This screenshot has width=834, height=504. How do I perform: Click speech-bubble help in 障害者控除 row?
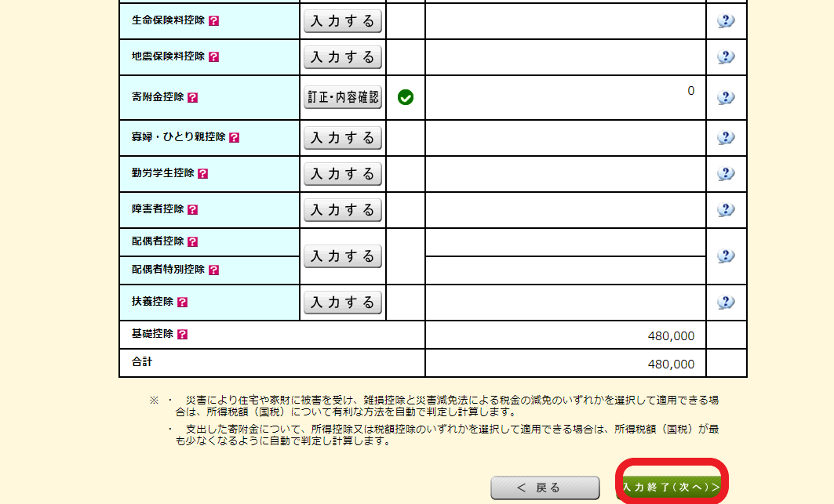pos(726,210)
